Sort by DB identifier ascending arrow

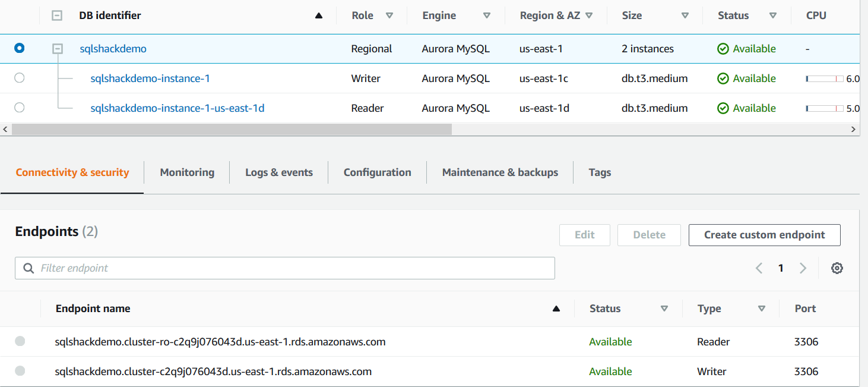[318, 16]
